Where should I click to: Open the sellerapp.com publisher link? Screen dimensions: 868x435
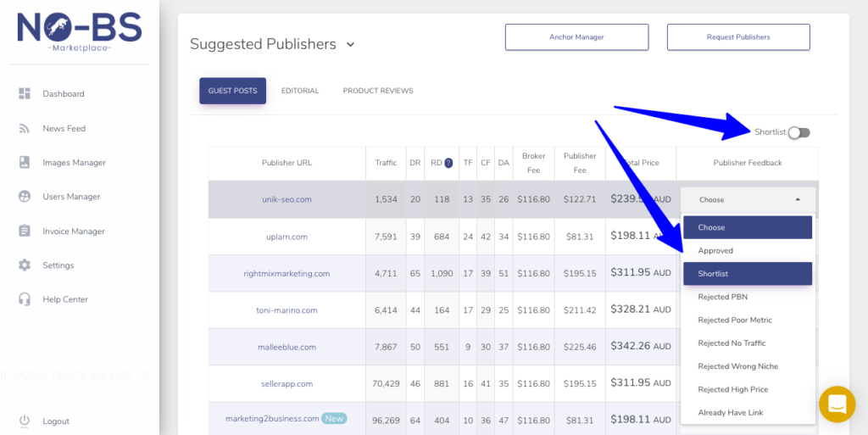[x=288, y=384]
